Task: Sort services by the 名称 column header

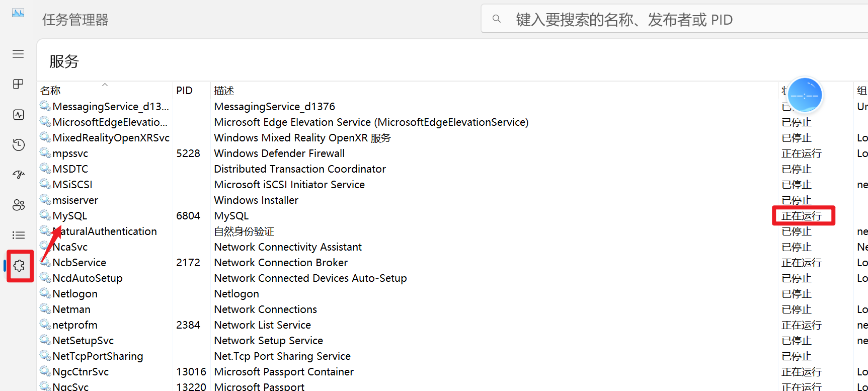Action: coord(50,91)
